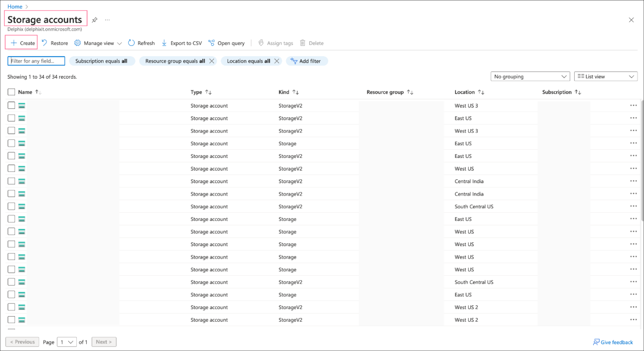Image resolution: width=644 pixels, height=351 pixels.
Task: Toggle the select-all checkbox in header
Action: (11, 92)
